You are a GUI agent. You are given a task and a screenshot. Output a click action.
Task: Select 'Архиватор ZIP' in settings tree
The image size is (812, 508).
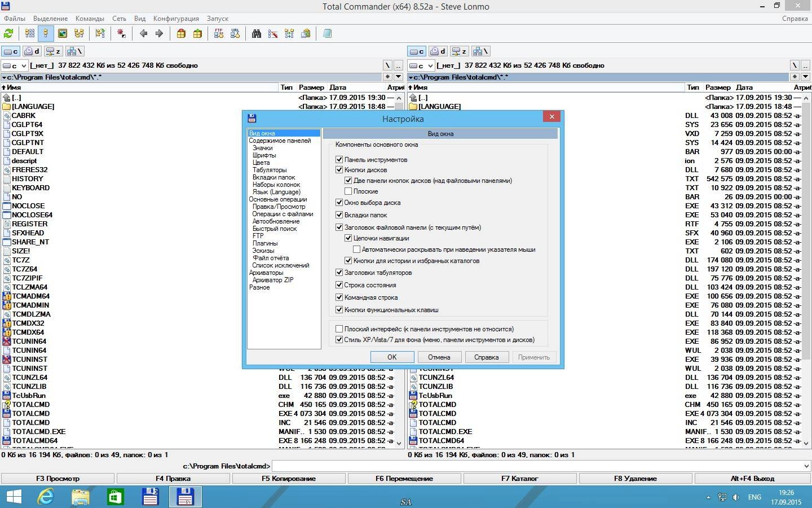tap(273, 280)
